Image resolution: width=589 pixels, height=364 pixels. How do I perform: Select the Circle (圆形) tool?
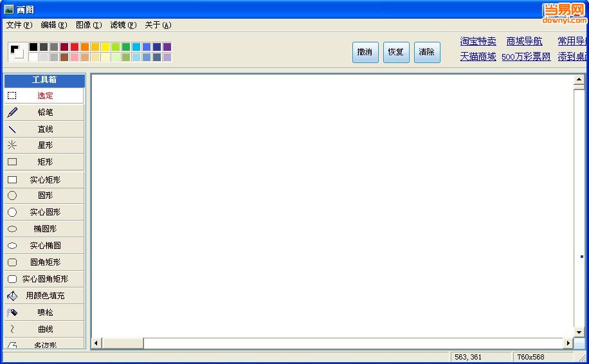point(44,196)
